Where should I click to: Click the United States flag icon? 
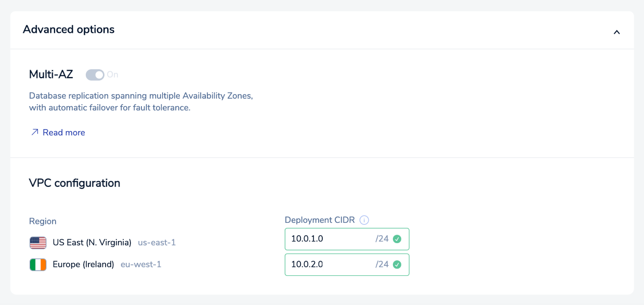pos(38,243)
